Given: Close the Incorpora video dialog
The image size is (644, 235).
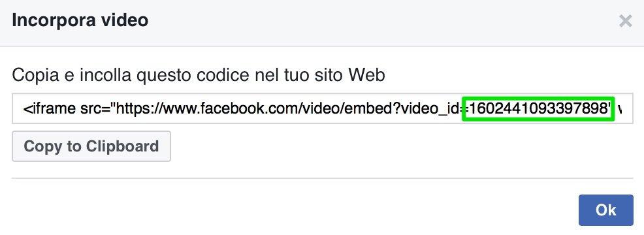Looking at the screenshot, I should tap(625, 21).
